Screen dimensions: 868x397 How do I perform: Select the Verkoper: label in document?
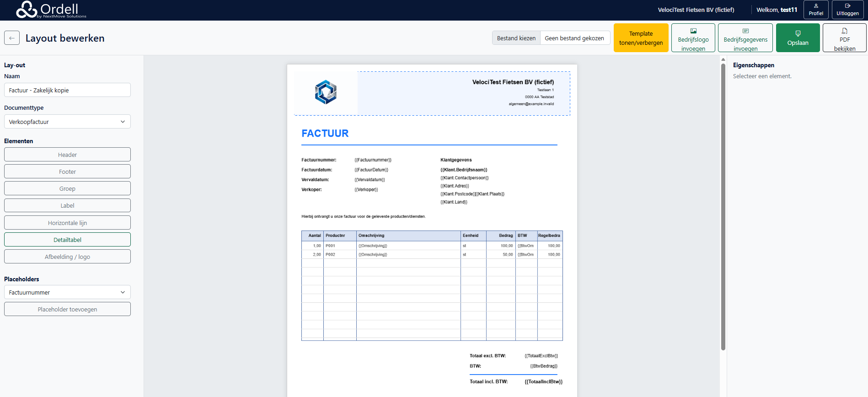coord(311,189)
